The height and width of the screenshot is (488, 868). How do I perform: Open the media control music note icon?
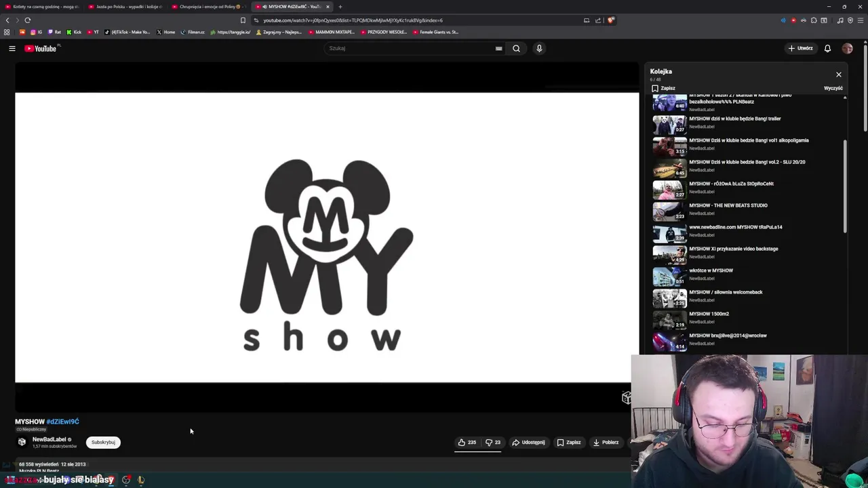click(x=840, y=20)
